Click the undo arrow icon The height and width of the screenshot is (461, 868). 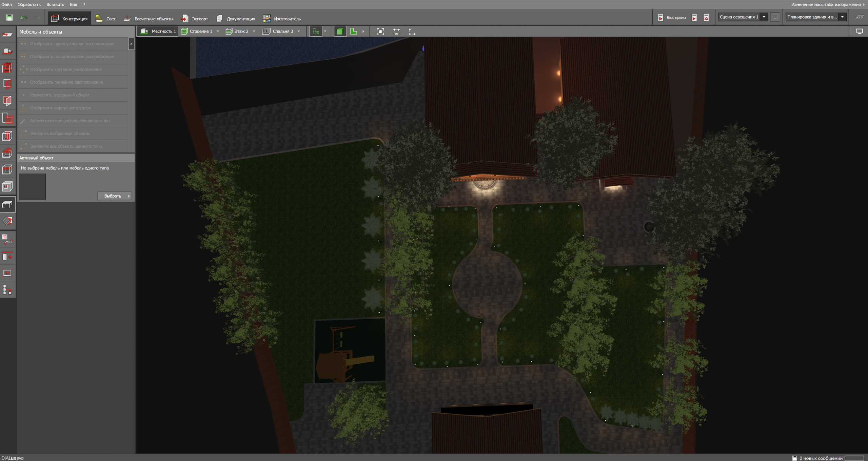[x=23, y=18]
